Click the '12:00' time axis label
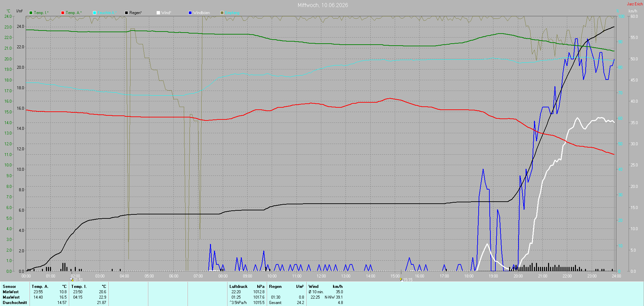 [321, 276]
